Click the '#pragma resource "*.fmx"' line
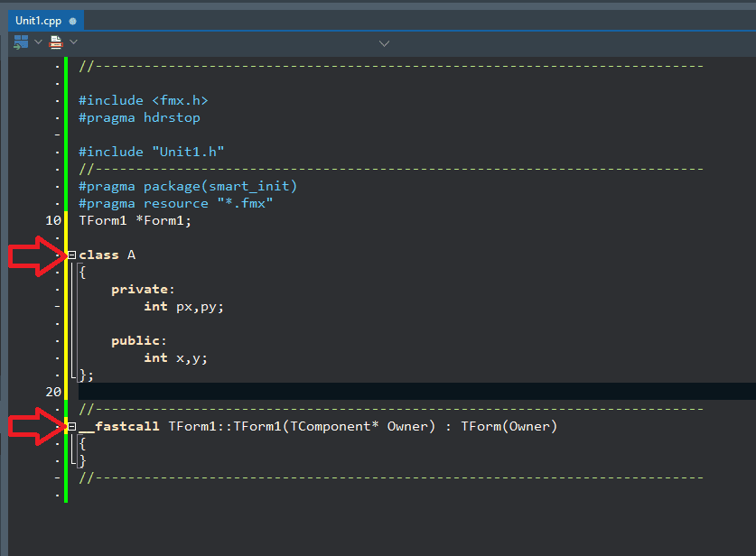The width and height of the screenshot is (756, 556). pos(176,204)
